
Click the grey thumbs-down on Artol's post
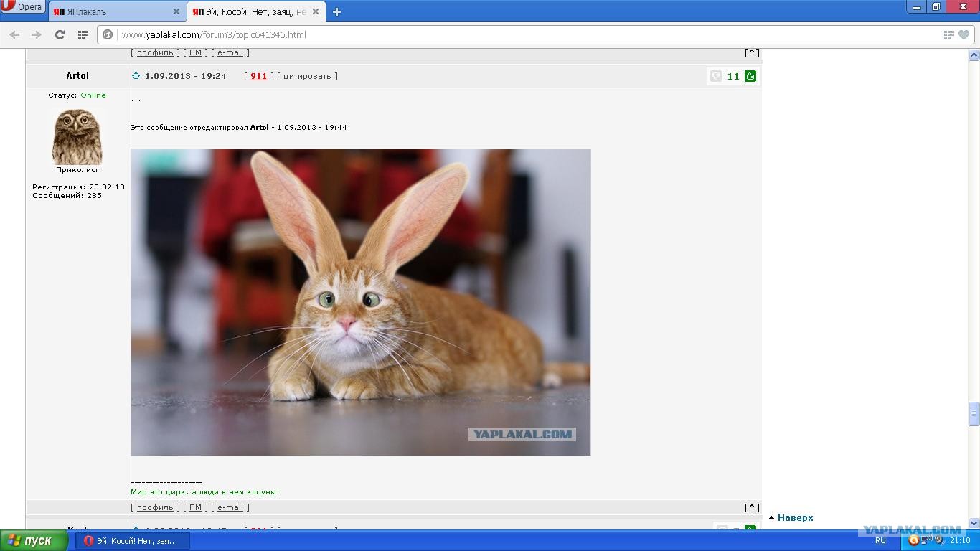coord(716,76)
